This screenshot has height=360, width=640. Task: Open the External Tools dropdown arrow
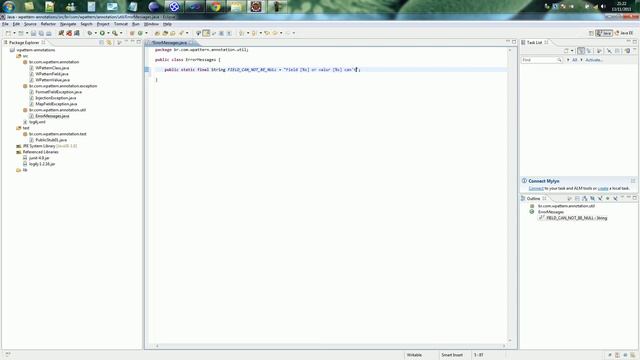pyautogui.click(x=121, y=33)
